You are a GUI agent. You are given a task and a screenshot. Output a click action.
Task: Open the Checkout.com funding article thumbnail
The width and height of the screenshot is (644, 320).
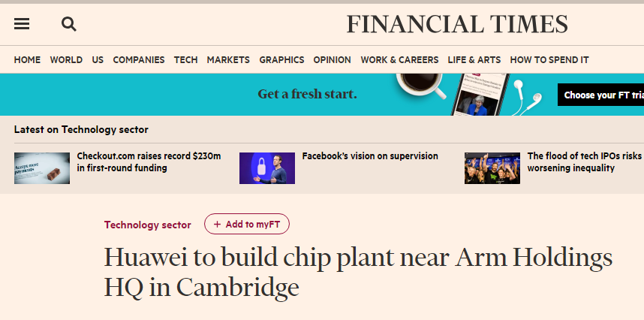[x=42, y=168]
